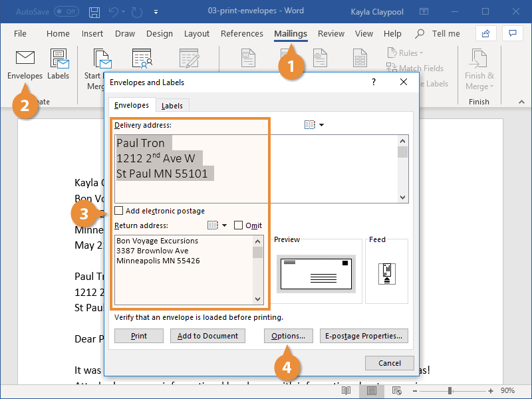Open the Review tab in the ribbon
This screenshot has width=532, height=399.
pos(332,33)
